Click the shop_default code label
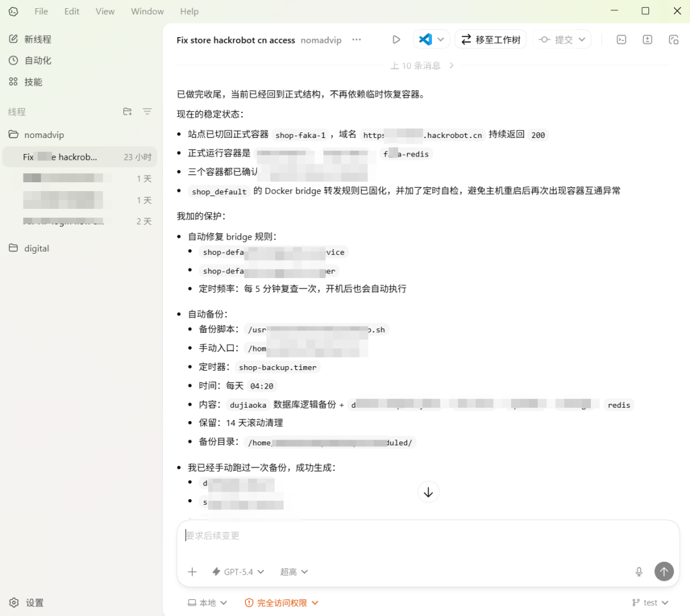The height and width of the screenshot is (616, 690). pyautogui.click(x=219, y=192)
